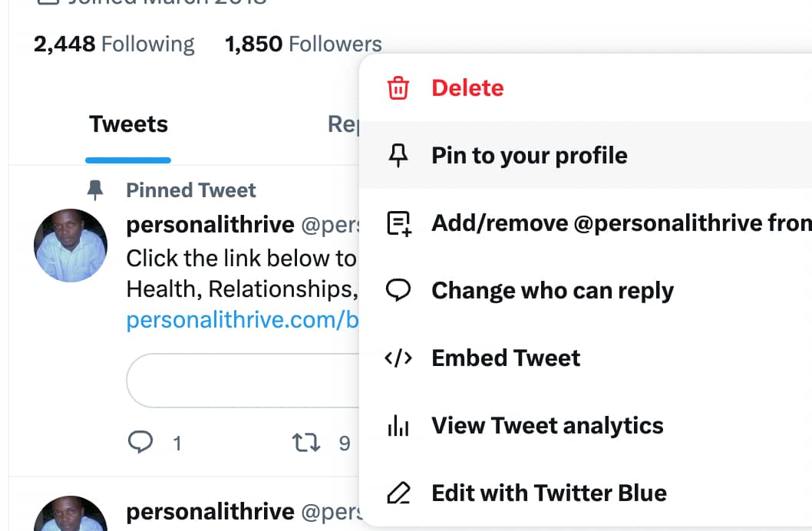Viewport: 812px width, 531px height.
Task: Switch to the Tweets tab
Action: tap(128, 124)
